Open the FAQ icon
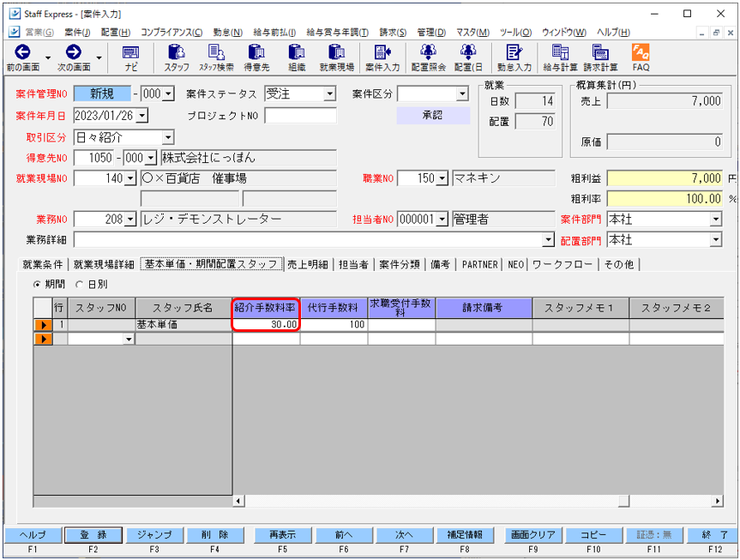The image size is (740, 560). coord(641,52)
